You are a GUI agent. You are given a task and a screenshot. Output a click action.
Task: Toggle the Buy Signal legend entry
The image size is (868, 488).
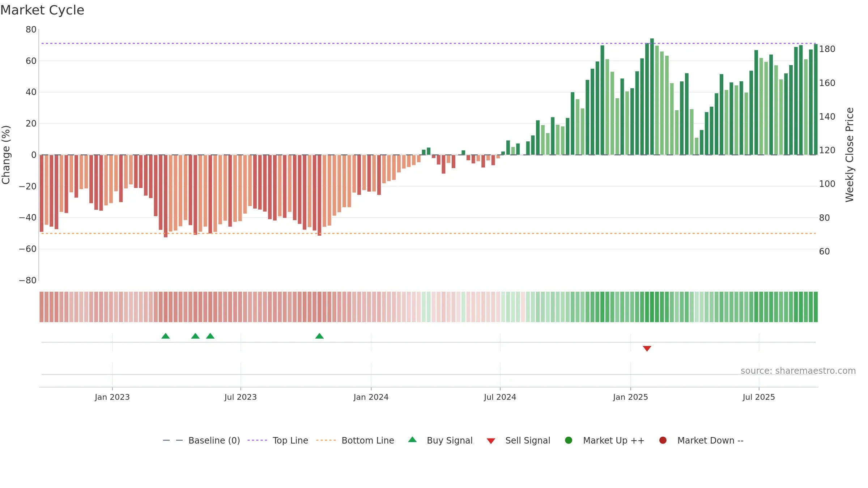[440, 440]
